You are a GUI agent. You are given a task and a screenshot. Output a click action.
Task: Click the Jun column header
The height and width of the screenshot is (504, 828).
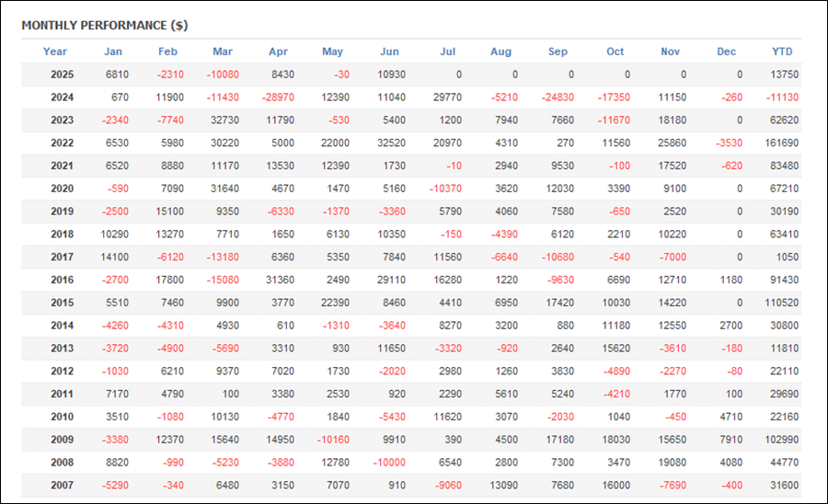pyautogui.click(x=390, y=52)
